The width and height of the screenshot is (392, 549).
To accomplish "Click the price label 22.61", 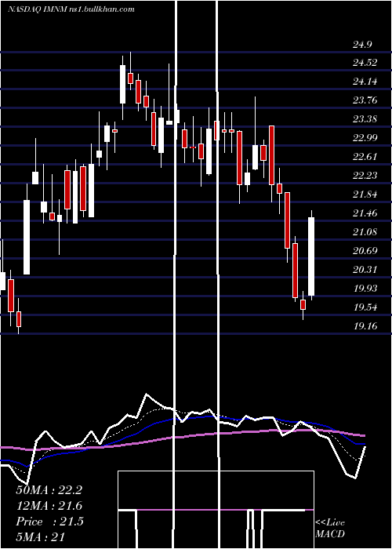I will coord(365,157).
